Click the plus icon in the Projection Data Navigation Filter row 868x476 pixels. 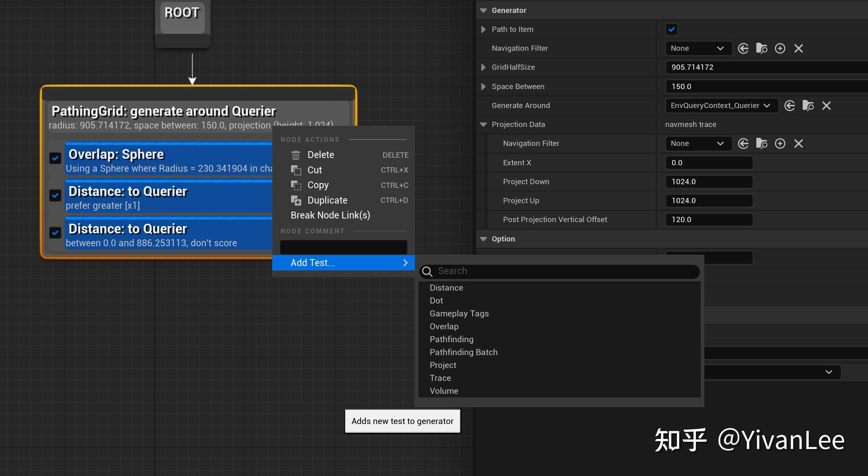tap(780, 143)
